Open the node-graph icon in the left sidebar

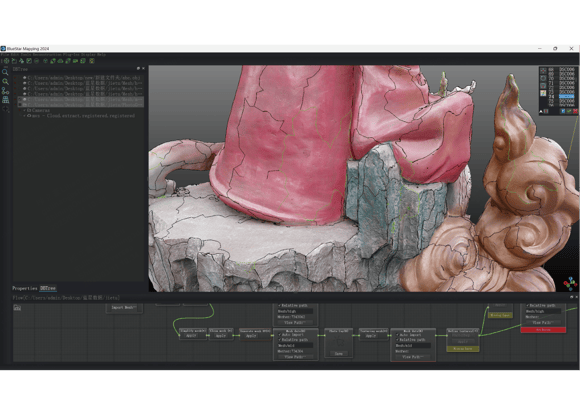click(5, 91)
